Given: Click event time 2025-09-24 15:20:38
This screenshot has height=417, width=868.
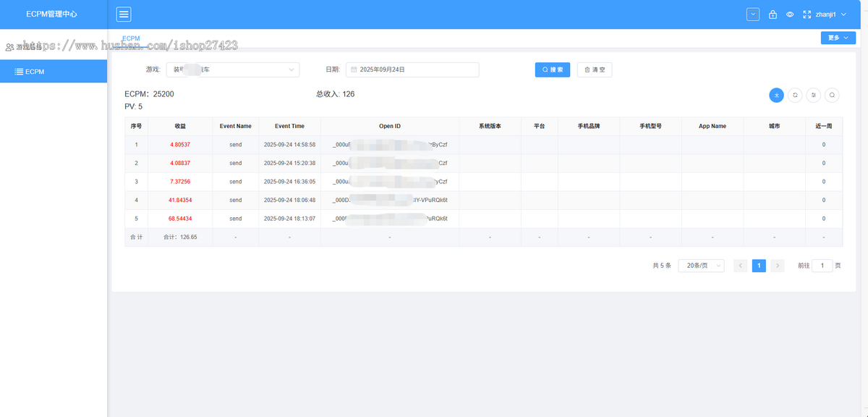Looking at the screenshot, I should [x=289, y=163].
